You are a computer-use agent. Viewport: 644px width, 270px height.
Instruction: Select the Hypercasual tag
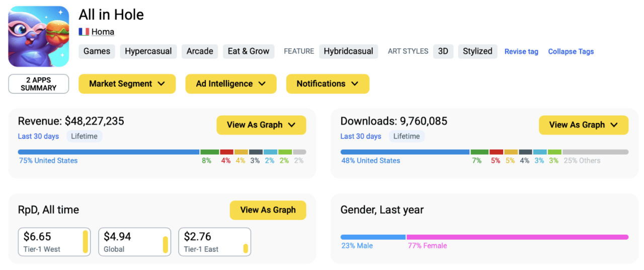click(x=148, y=51)
